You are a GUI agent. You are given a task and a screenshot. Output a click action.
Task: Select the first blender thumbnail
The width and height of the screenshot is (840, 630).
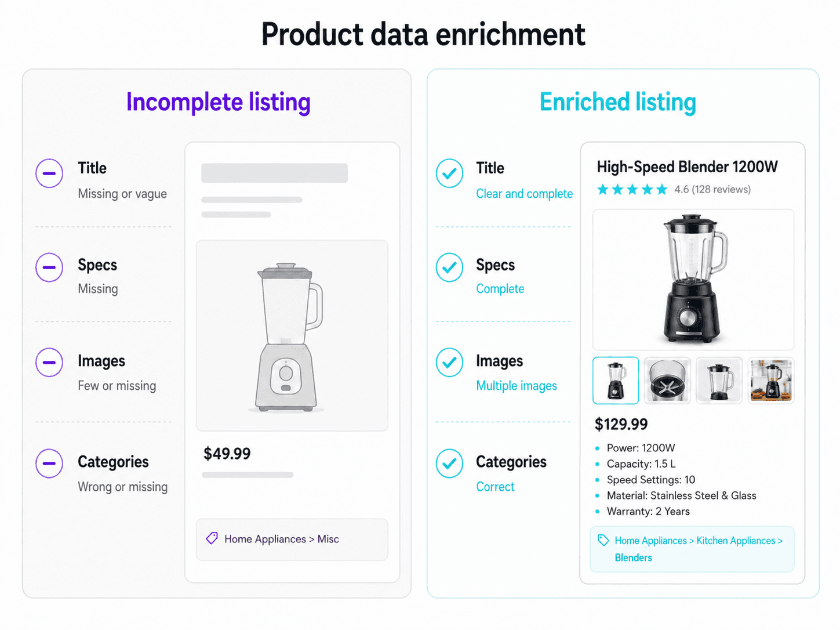[616, 381]
